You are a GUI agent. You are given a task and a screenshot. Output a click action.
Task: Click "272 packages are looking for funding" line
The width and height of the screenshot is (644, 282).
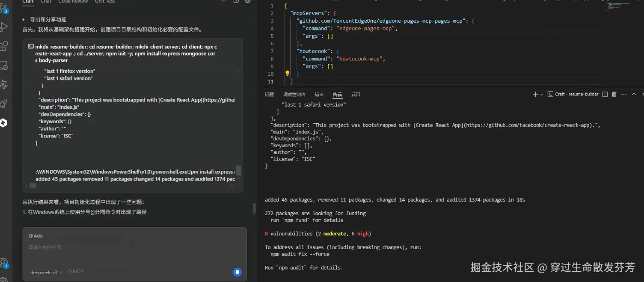click(x=315, y=214)
